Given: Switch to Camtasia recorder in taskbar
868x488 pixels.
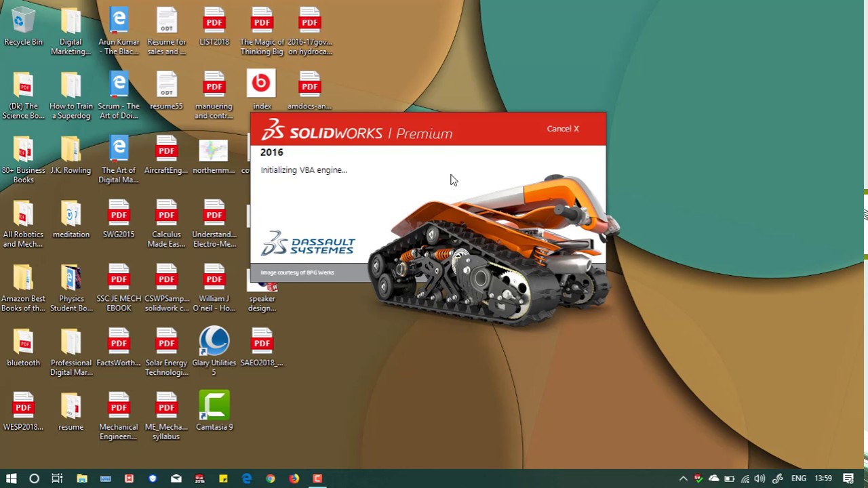Looking at the screenshot, I should click(317, 479).
